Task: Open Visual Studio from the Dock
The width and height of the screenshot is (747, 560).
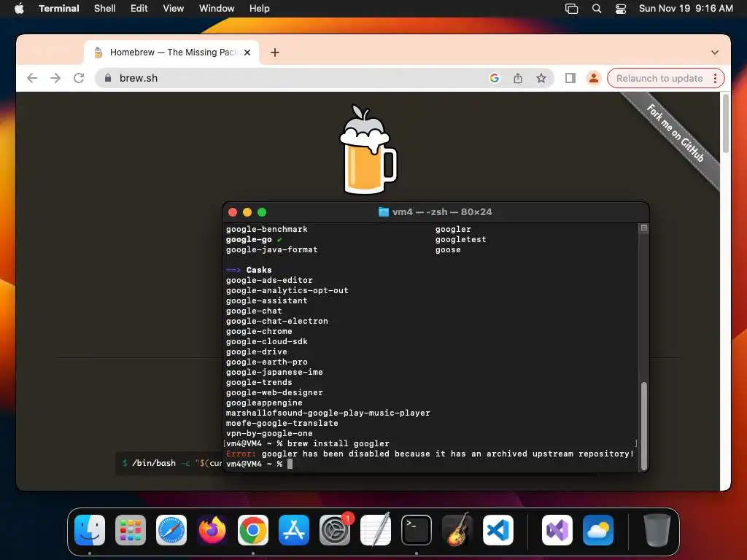Action: [557, 529]
